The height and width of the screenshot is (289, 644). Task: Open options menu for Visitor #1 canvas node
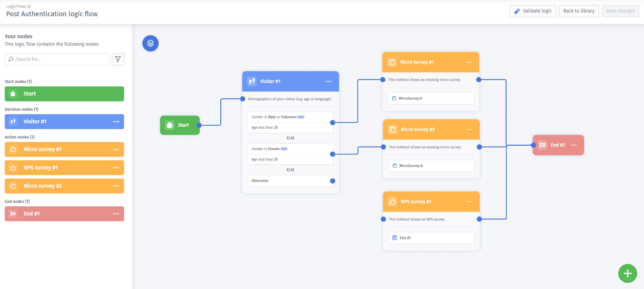(329, 81)
